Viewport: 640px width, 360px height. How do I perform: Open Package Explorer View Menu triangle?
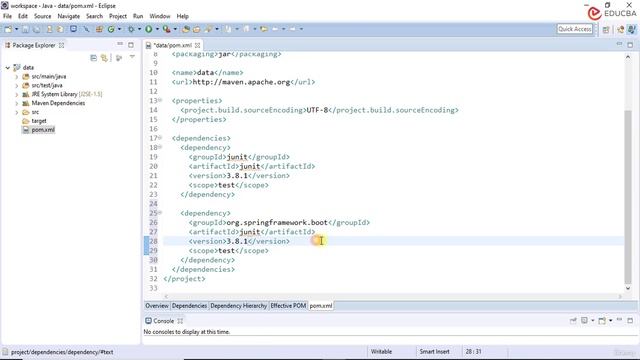[132, 57]
